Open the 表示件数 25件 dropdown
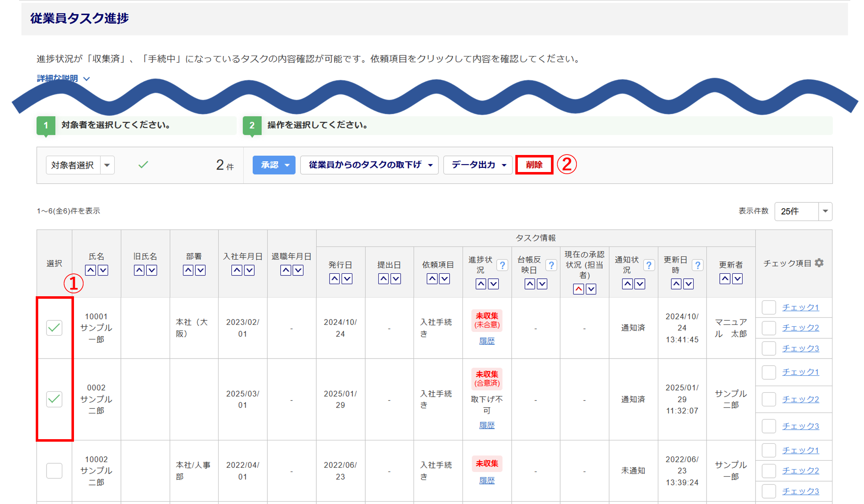Screen dimensions: 864x504 click(803, 211)
